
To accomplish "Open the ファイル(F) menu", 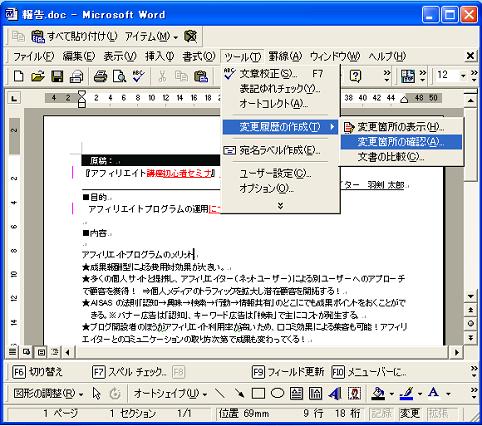I will pyautogui.click(x=33, y=56).
